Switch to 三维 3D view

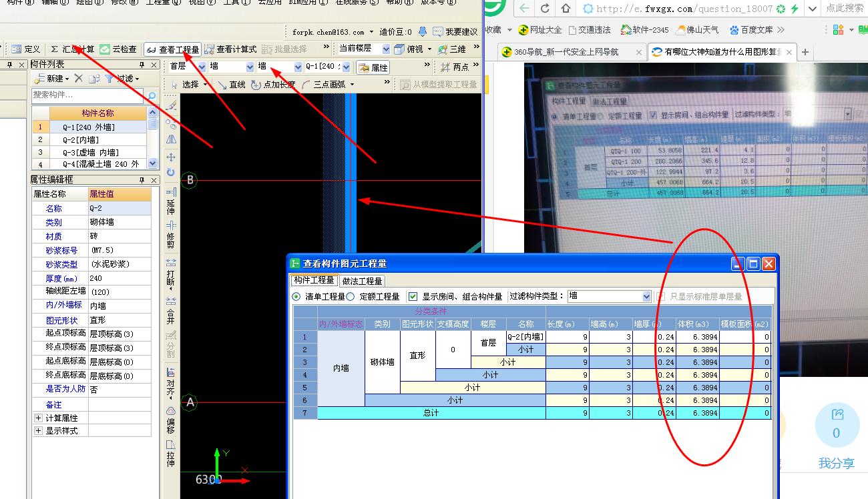[x=452, y=49]
